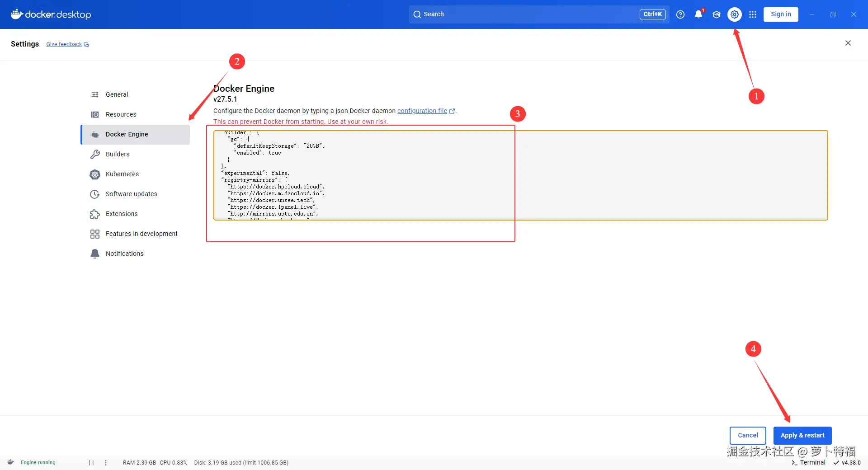868x470 pixels.
Task: Click the Extensions puzzle piece icon
Action: [x=95, y=214]
